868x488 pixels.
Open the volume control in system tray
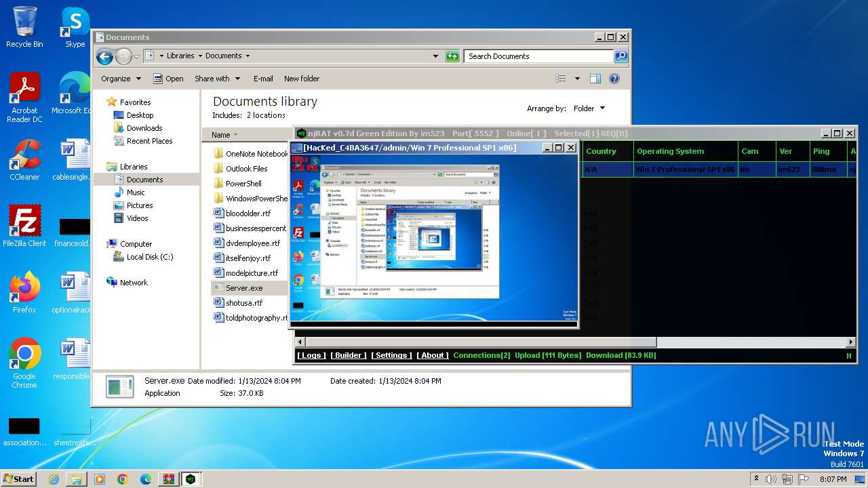pyautogui.click(x=771, y=479)
